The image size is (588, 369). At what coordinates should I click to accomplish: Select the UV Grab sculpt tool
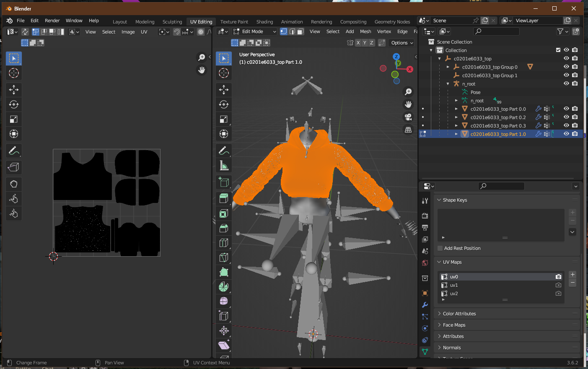click(x=13, y=184)
